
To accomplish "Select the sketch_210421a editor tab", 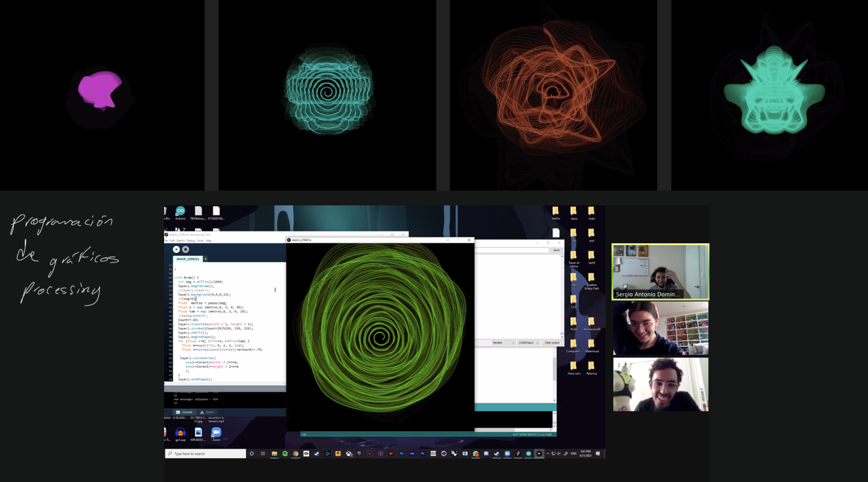I will (188, 259).
